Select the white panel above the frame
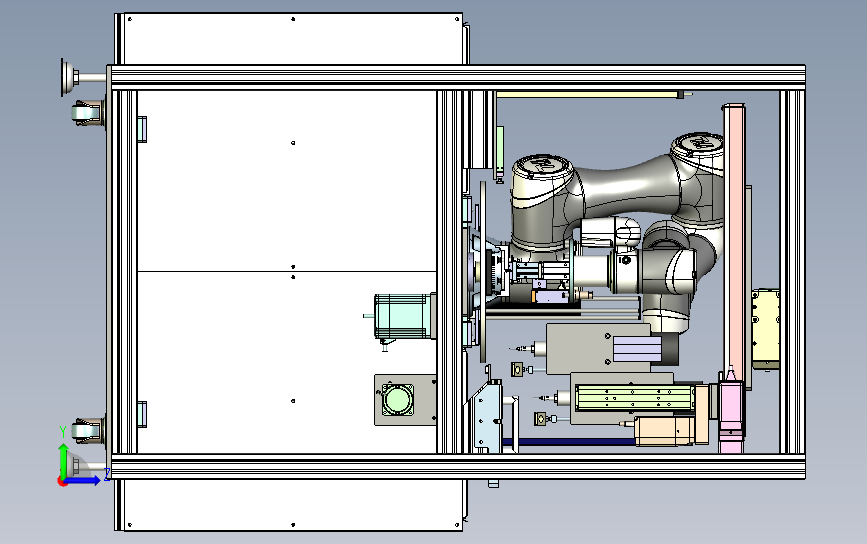The image size is (867, 544). [293, 39]
